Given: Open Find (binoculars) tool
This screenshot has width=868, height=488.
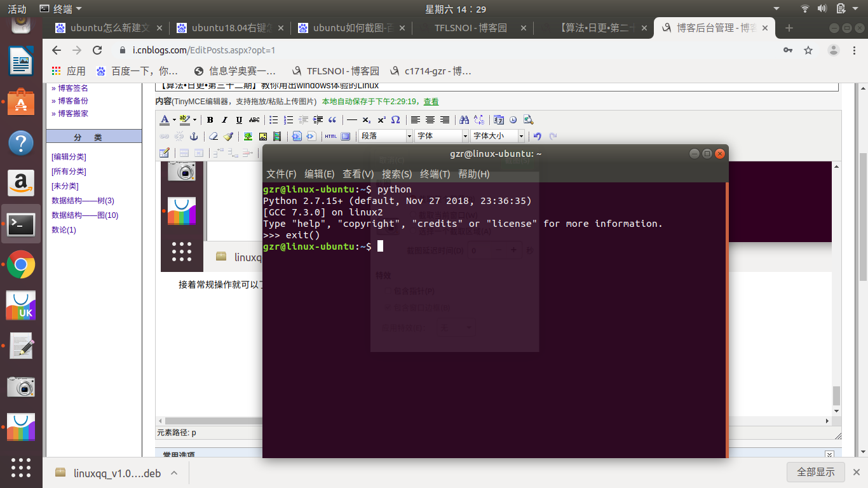Looking at the screenshot, I should pyautogui.click(x=464, y=120).
